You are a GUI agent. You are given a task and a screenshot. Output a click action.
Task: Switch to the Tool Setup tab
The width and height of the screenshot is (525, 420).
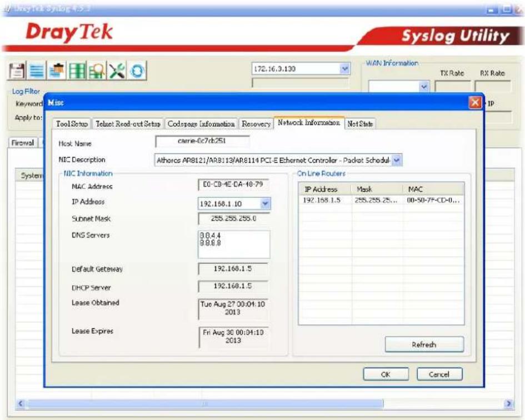(x=72, y=123)
